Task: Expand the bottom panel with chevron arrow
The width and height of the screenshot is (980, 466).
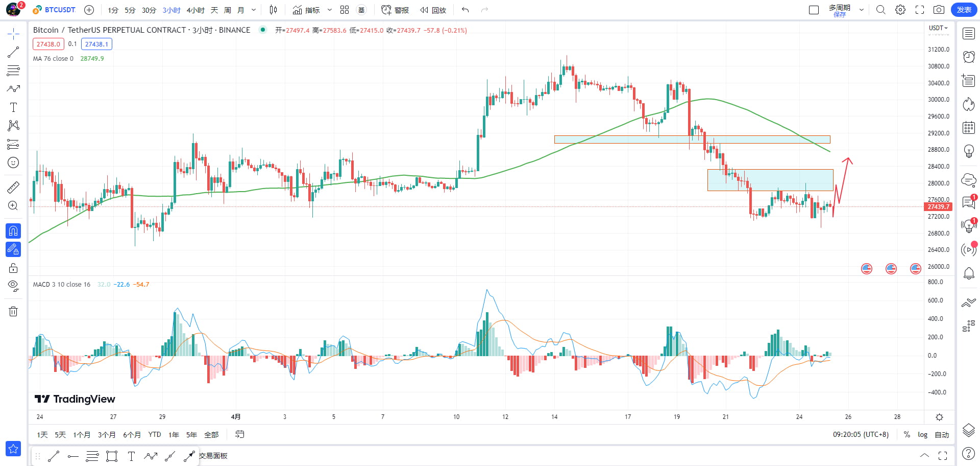Action: (x=924, y=455)
